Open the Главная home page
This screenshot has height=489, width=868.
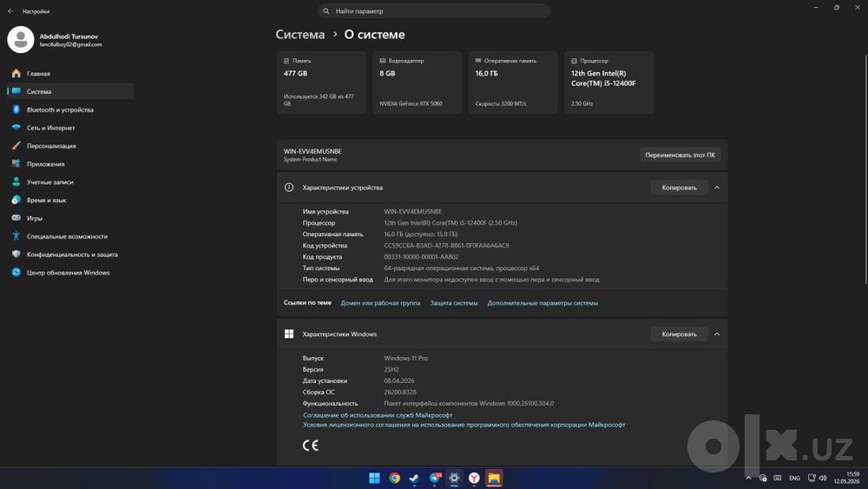pyautogui.click(x=69, y=73)
